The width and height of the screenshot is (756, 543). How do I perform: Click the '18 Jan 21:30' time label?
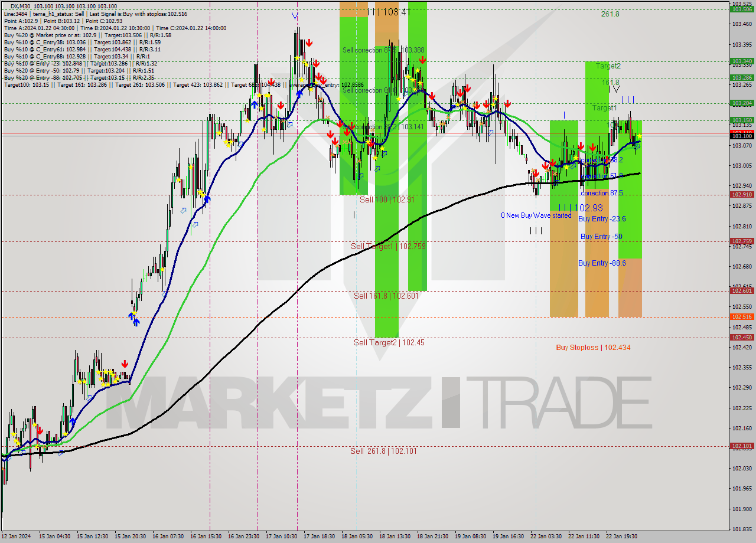tap(432, 537)
